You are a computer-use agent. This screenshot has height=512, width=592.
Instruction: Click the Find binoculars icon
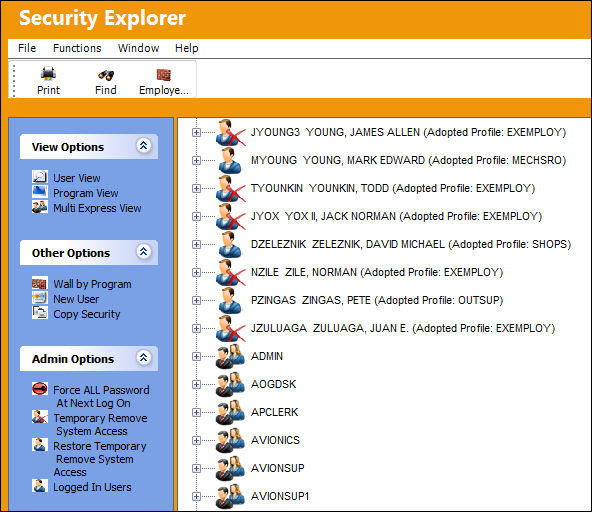pyautogui.click(x=106, y=75)
